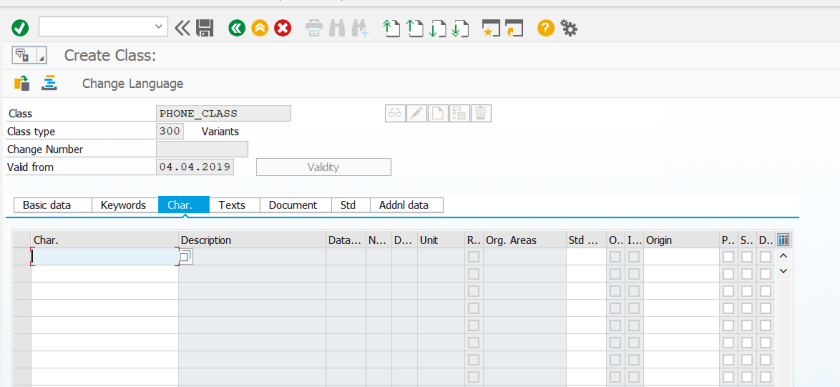
Task: Click the Create blank-page icon beside Class
Action: pos(438,113)
